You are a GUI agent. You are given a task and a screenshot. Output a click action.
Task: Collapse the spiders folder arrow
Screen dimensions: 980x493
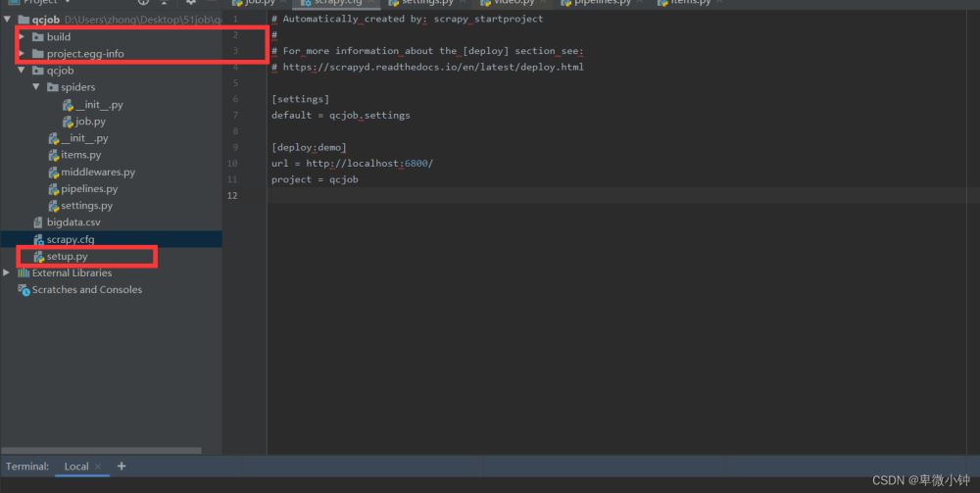coord(36,87)
